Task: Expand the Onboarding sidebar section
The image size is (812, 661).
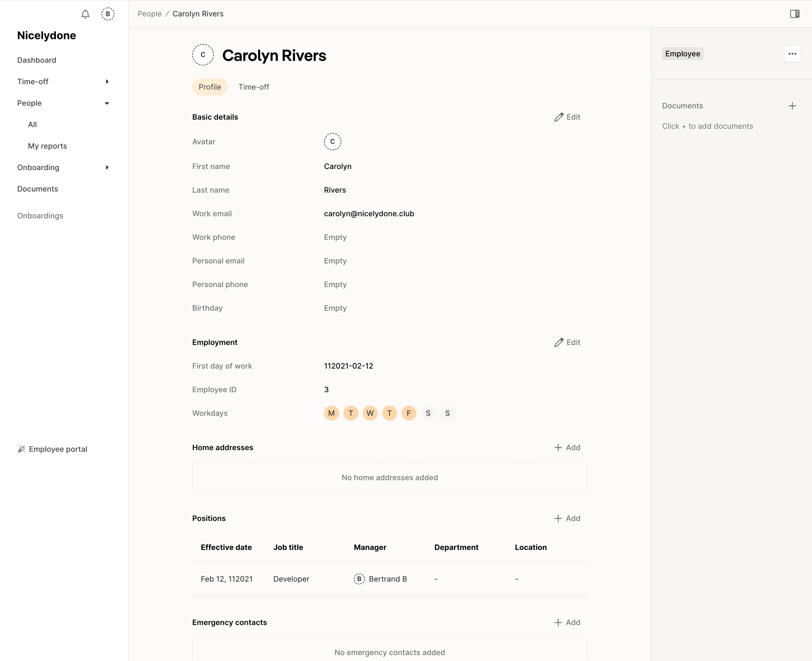Action: coord(107,167)
